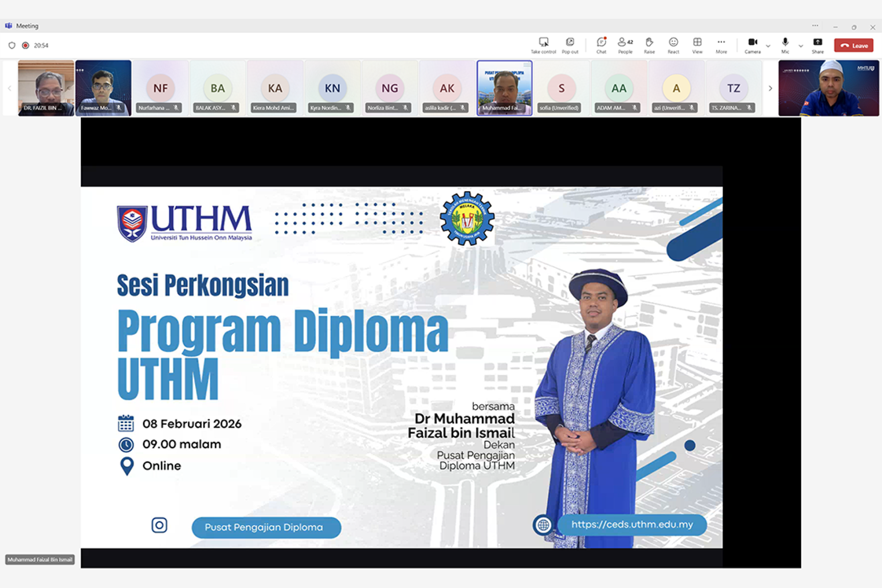Open the title bar ellipsis menu

click(815, 26)
